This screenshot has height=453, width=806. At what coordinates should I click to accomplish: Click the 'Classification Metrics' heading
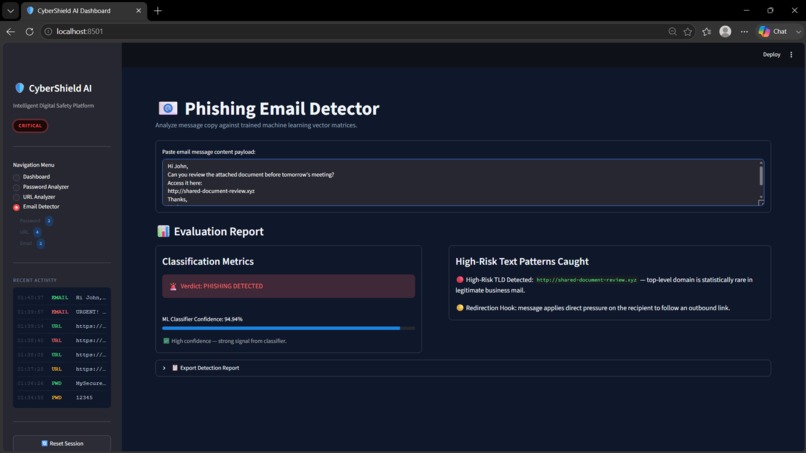[x=208, y=261]
